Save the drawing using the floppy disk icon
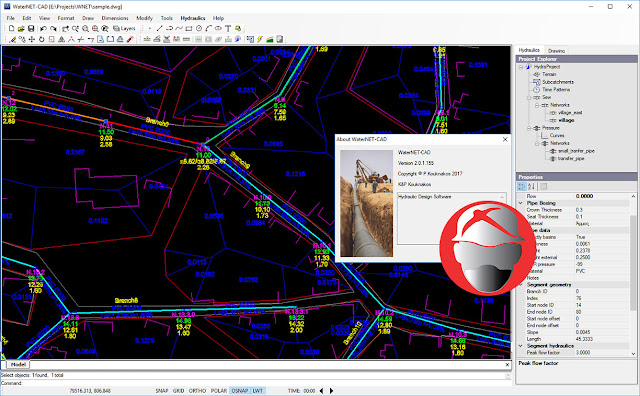The image size is (640, 396). pos(31,29)
